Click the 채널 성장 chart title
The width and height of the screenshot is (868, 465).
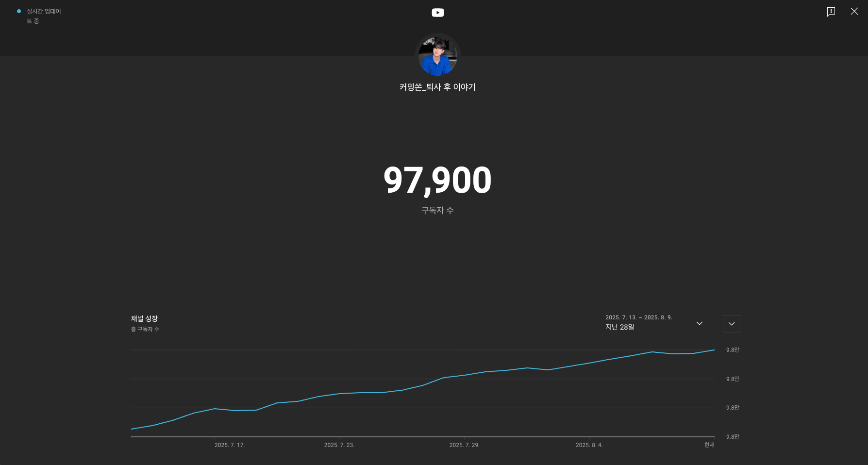click(x=144, y=318)
